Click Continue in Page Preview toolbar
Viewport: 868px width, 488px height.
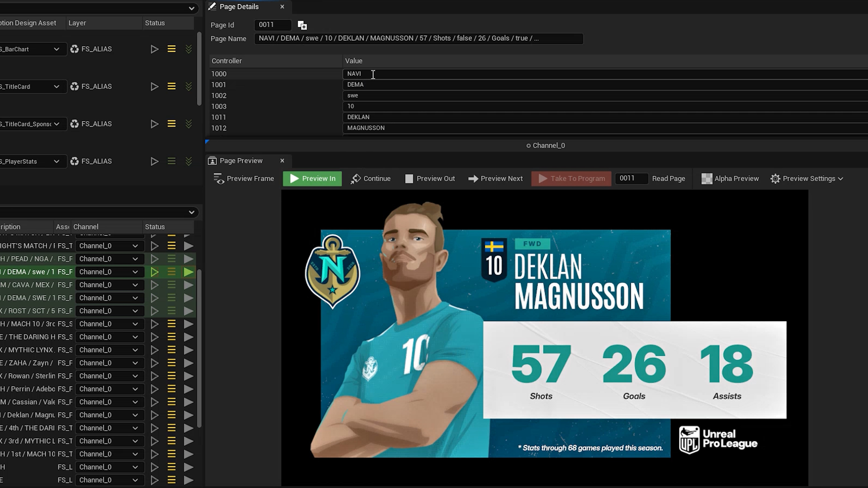click(371, 178)
